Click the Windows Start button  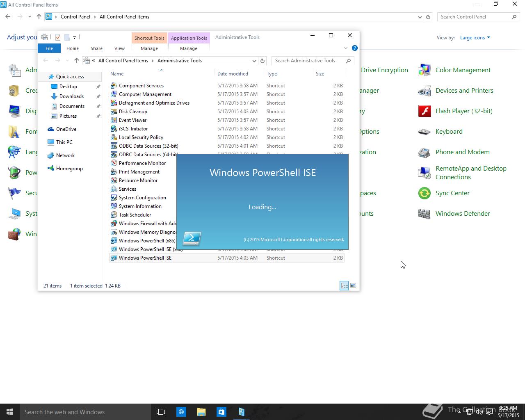[x=10, y=412]
